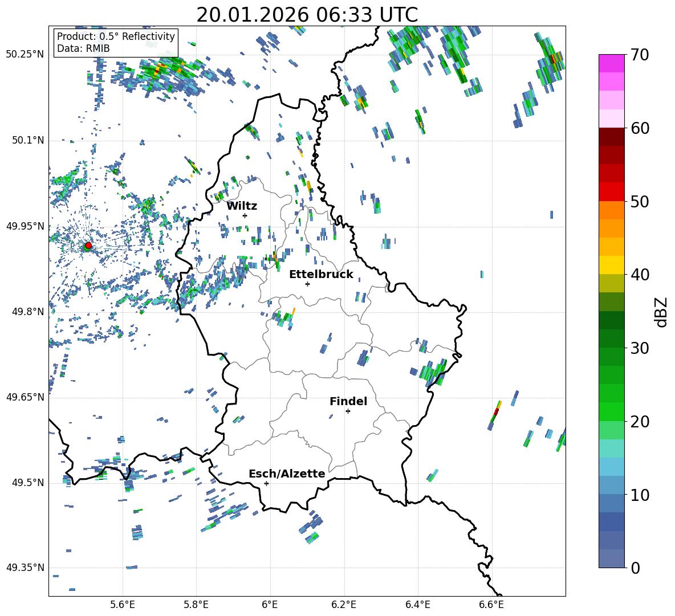Click the 49.95°N latitude label

(x=25, y=226)
